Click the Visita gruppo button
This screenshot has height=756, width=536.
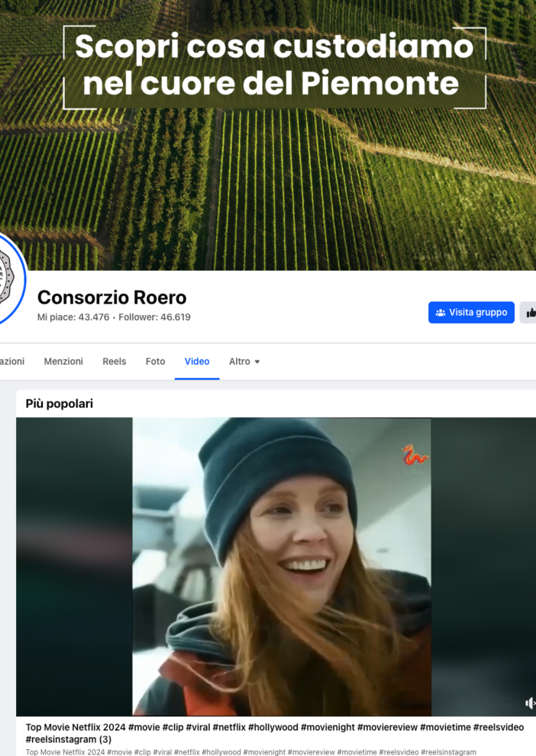point(471,313)
